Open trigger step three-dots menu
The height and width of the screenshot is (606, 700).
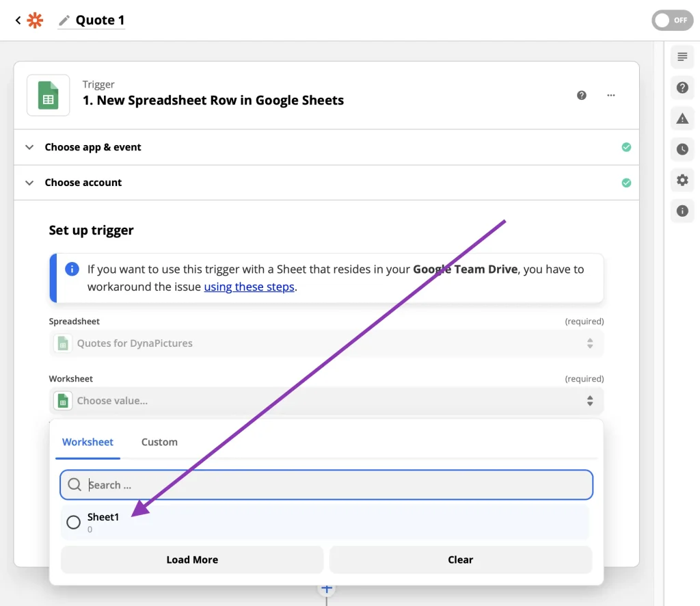610,95
